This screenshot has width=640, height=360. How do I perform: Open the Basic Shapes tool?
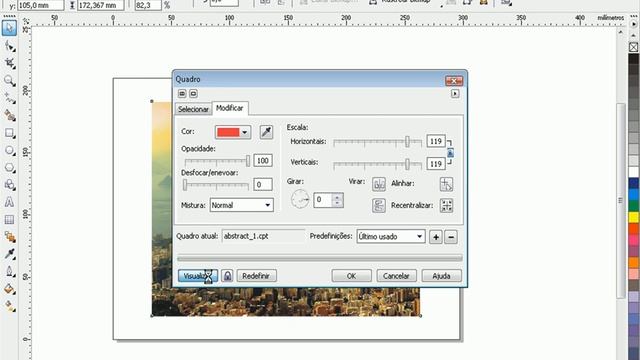click(x=9, y=185)
